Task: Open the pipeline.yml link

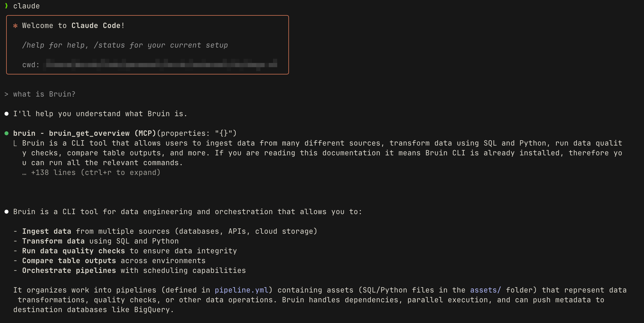Action: 241,290
